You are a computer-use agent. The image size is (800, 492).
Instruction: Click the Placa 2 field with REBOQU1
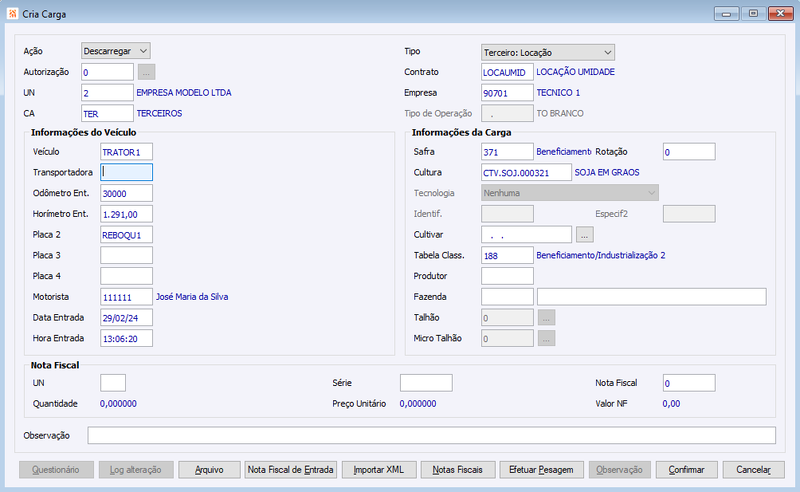[x=126, y=234]
